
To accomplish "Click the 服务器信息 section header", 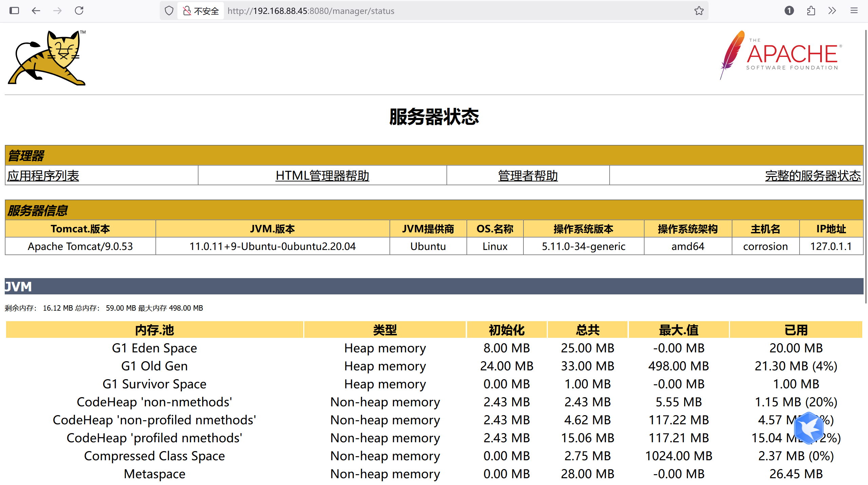I will pyautogui.click(x=434, y=210).
